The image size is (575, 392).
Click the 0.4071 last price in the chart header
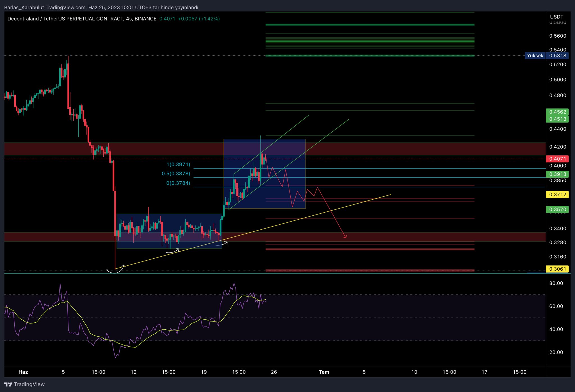click(167, 19)
